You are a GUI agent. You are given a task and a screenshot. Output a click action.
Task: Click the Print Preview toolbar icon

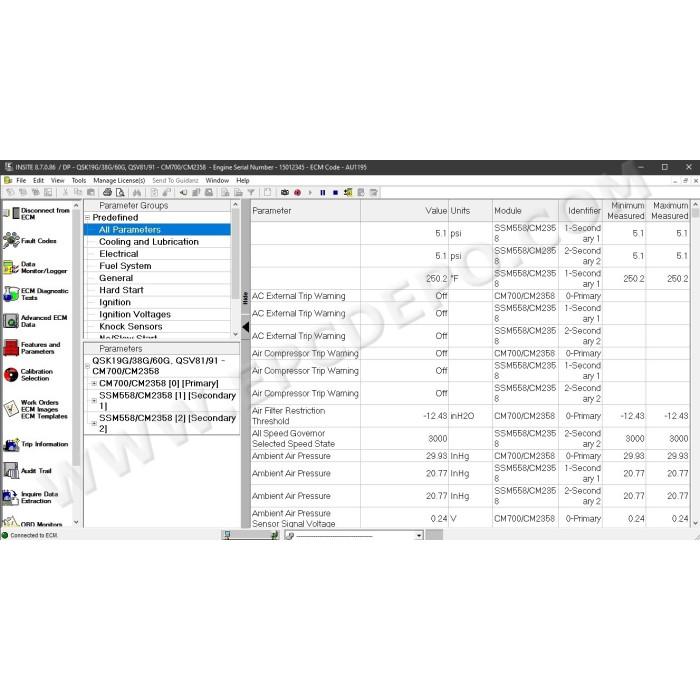[x=120, y=192]
